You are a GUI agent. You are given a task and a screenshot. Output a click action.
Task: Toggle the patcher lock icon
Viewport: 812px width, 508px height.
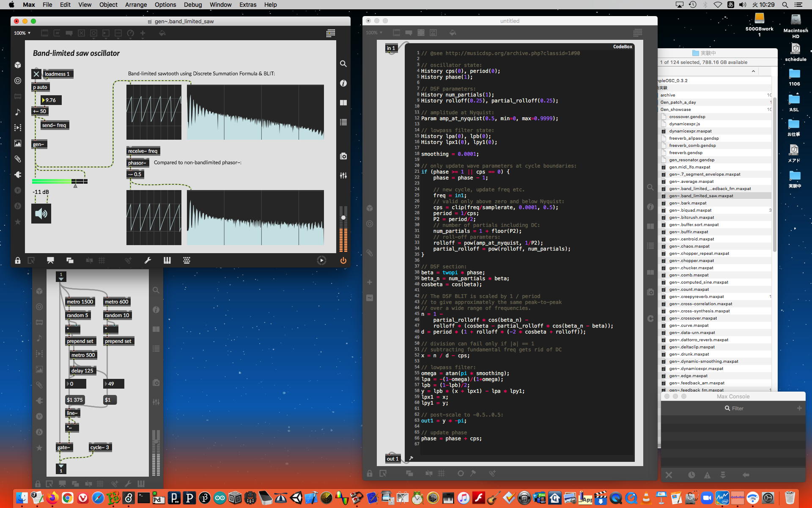[x=18, y=260]
